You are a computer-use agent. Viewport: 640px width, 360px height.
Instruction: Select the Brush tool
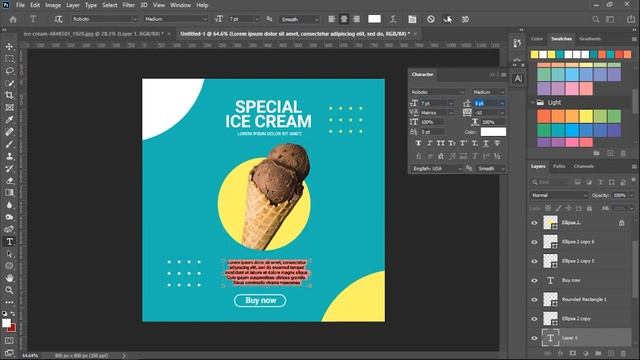coord(9,144)
